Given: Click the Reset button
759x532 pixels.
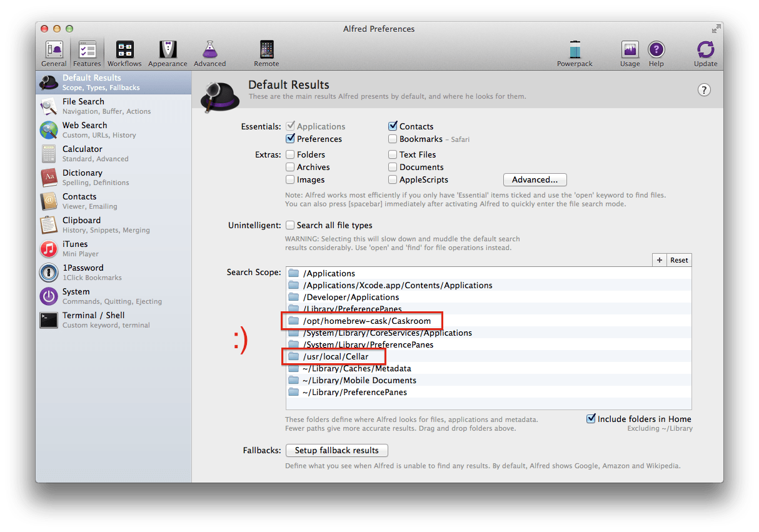Looking at the screenshot, I should pyautogui.click(x=679, y=260).
